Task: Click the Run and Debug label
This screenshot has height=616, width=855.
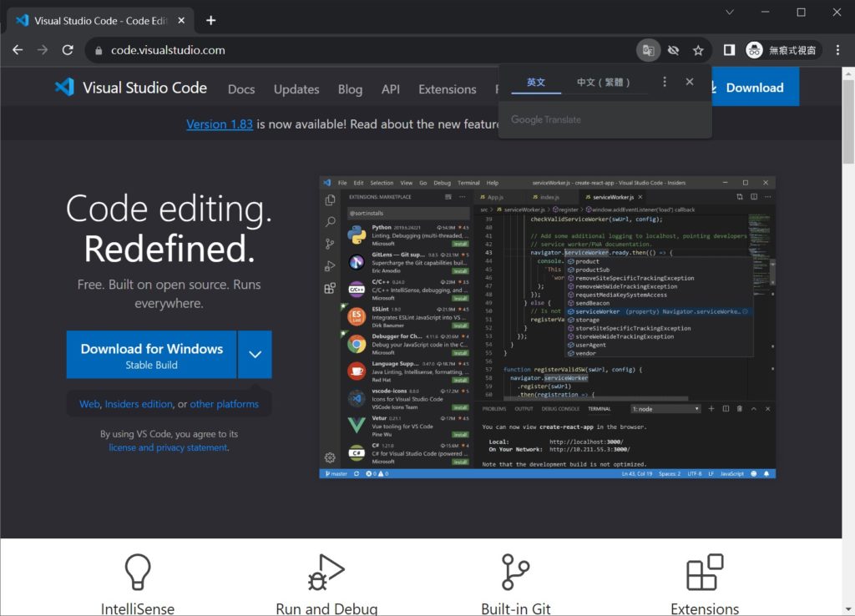Action: (326, 608)
